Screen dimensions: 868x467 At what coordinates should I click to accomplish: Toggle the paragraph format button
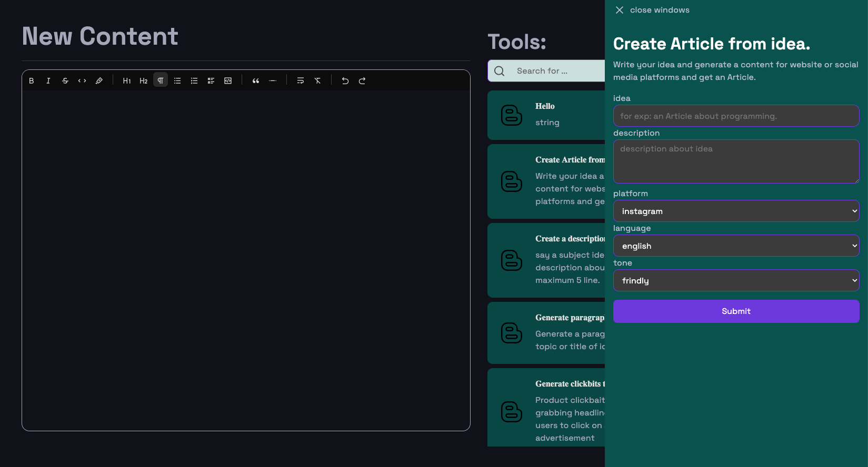pyautogui.click(x=161, y=80)
